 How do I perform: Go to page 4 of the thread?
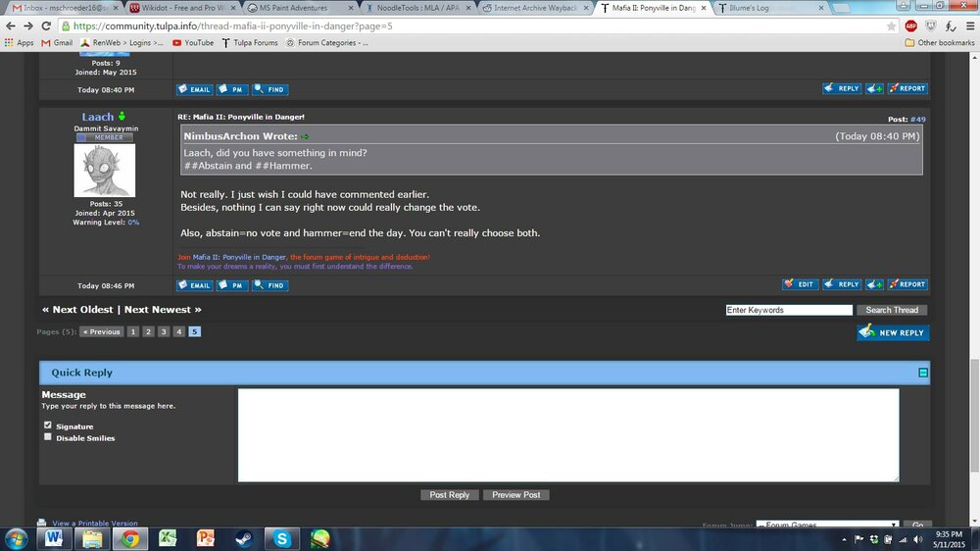tap(178, 331)
